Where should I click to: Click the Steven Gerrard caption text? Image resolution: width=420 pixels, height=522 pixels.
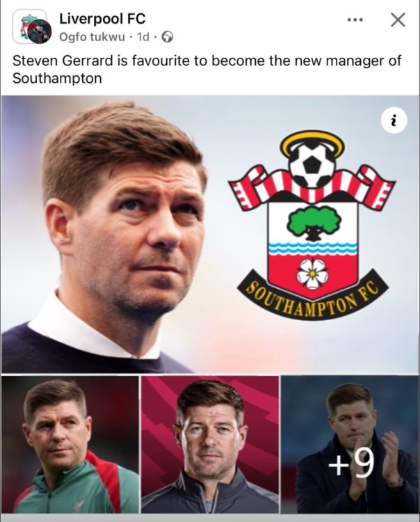(207, 70)
